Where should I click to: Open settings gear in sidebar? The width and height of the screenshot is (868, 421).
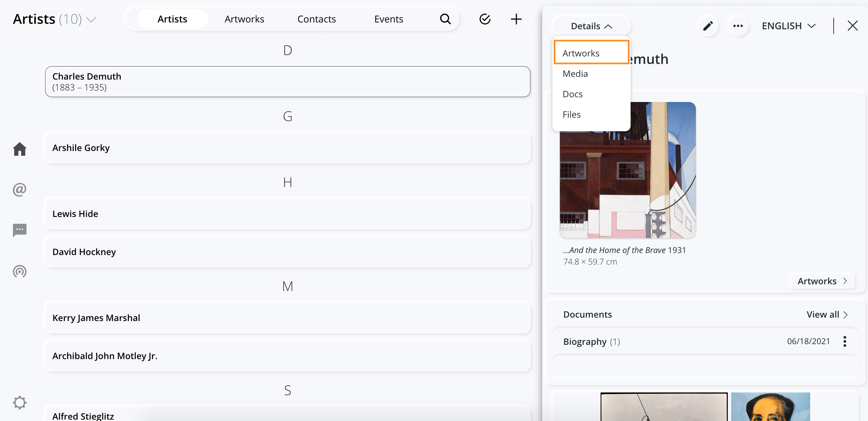20,403
